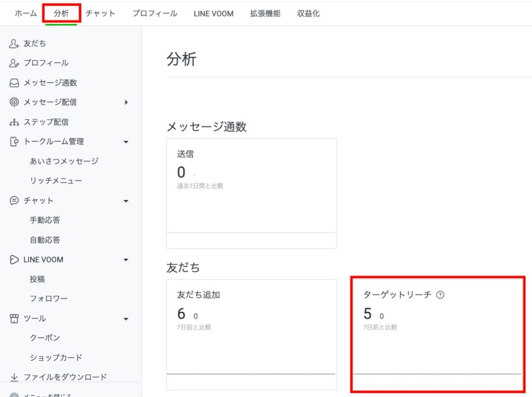Collapse the ツール section arrow
532x397 pixels.
(x=126, y=319)
